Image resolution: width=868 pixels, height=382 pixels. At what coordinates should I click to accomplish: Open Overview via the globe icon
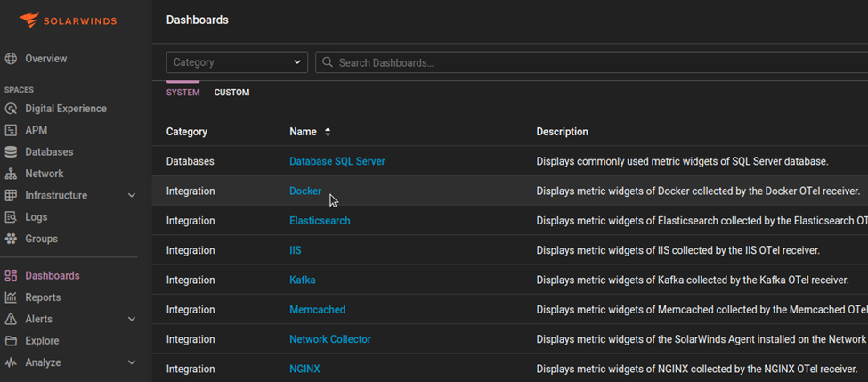click(x=11, y=59)
